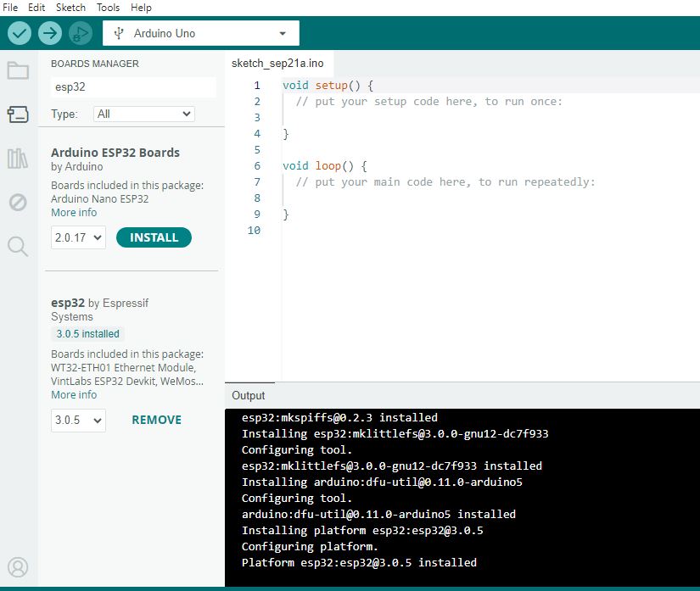
Task: Click 'esp32 by Espressif Systems' title
Action: tap(99, 309)
